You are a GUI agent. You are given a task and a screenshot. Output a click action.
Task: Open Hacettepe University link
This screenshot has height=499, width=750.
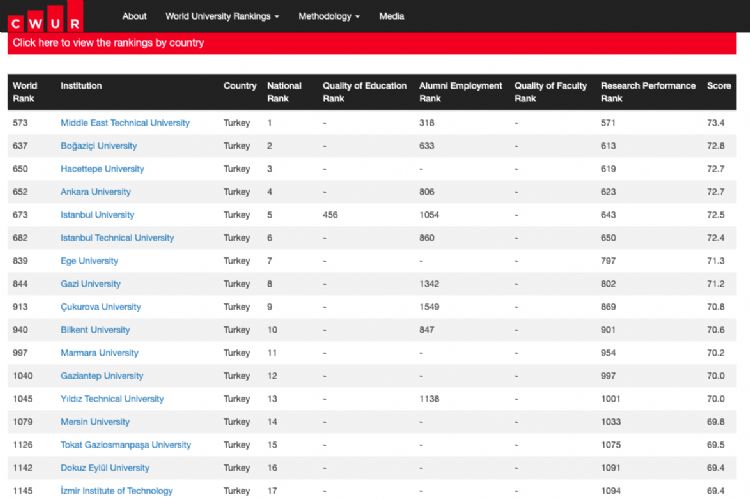pyautogui.click(x=102, y=169)
